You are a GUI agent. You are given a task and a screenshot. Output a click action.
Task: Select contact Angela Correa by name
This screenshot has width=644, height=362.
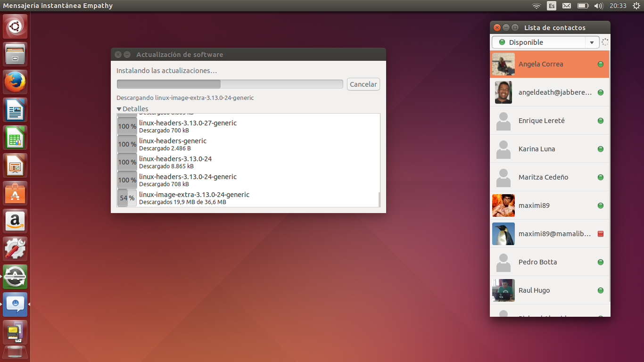coord(541,64)
